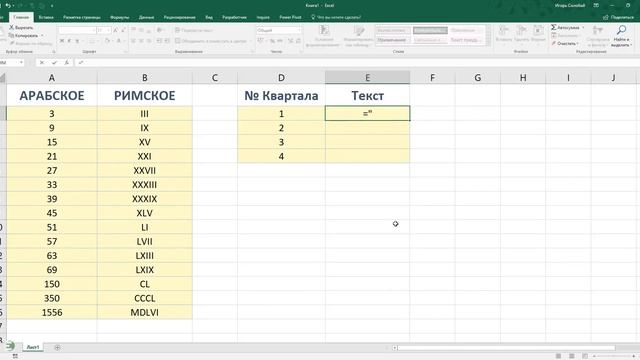Select cell containing MDLVI
Screen dimensions: 640x360
[144, 312]
